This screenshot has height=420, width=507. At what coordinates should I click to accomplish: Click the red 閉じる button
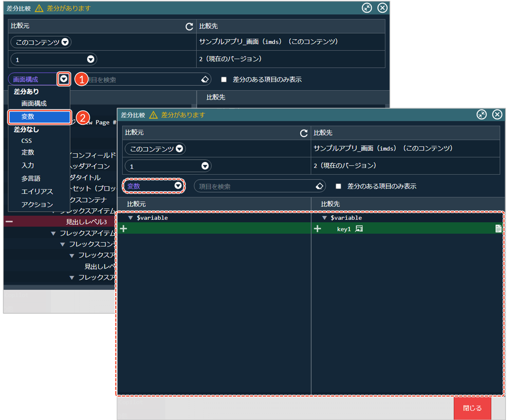coord(472,408)
